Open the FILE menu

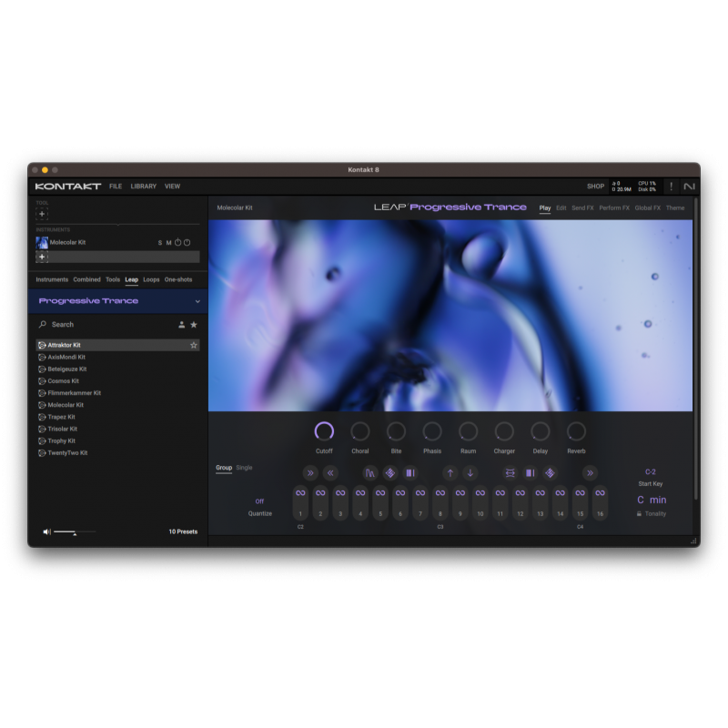pyautogui.click(x=116, y=187)
